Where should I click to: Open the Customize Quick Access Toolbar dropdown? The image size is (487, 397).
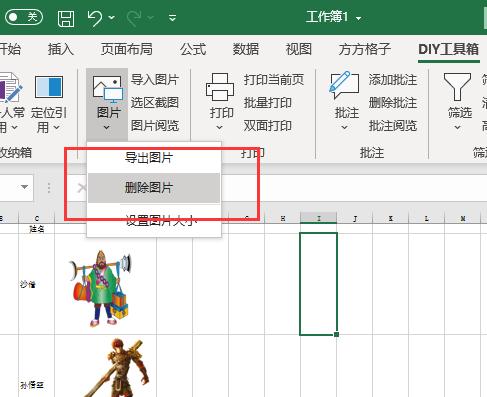[172, 17]
